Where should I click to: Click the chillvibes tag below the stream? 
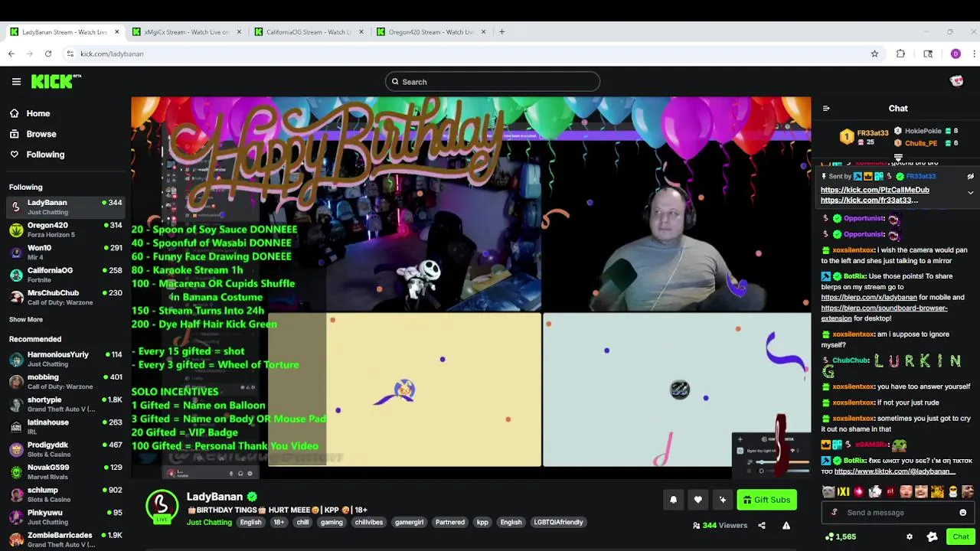[x=368, y=523]
